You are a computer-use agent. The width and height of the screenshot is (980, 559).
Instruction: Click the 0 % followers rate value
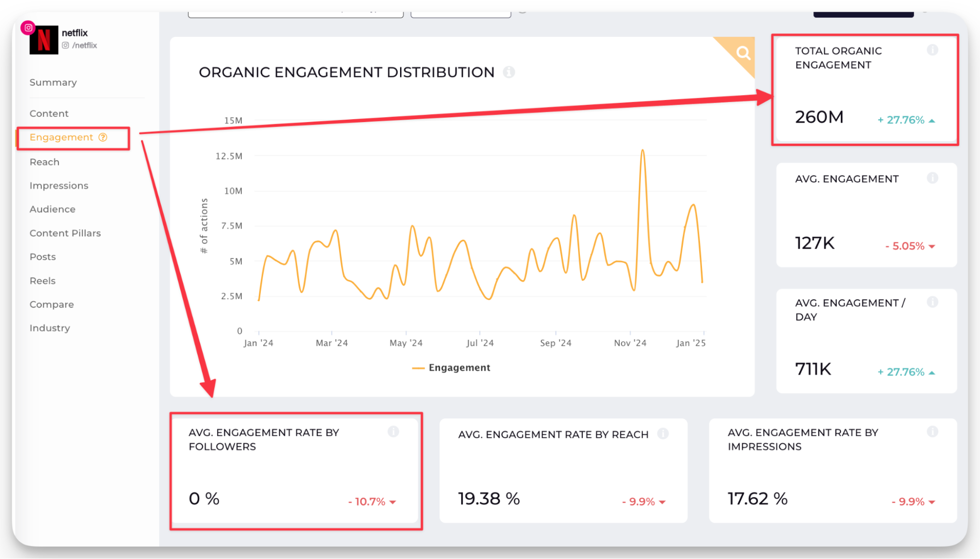[x=204, y=499]
